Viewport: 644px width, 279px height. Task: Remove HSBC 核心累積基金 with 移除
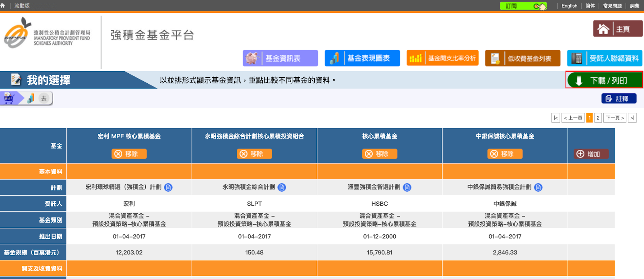point(380,154)
